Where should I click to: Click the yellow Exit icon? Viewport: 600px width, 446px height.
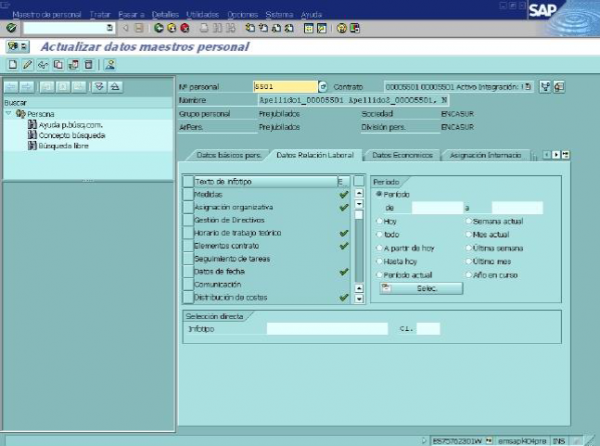click(x=172, y=28)
